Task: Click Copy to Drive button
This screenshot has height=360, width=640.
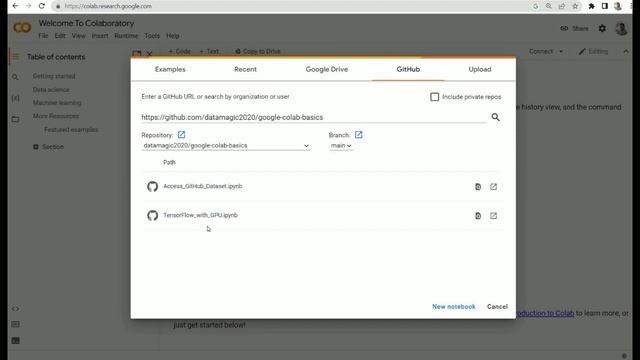Action: pos(258,51)
